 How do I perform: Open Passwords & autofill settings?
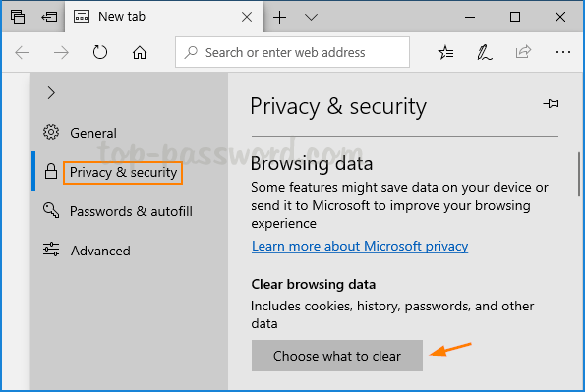click(129, 211)
